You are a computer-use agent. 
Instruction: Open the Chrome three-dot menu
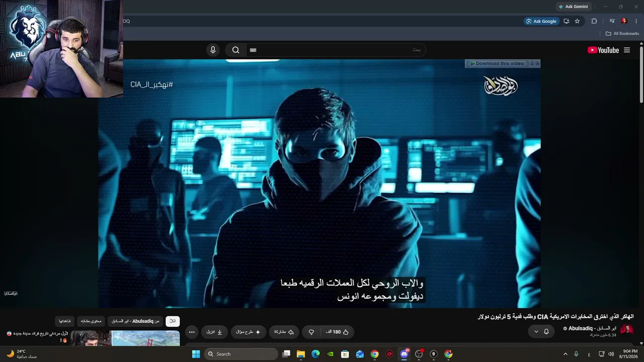click(x=636, y=21)
